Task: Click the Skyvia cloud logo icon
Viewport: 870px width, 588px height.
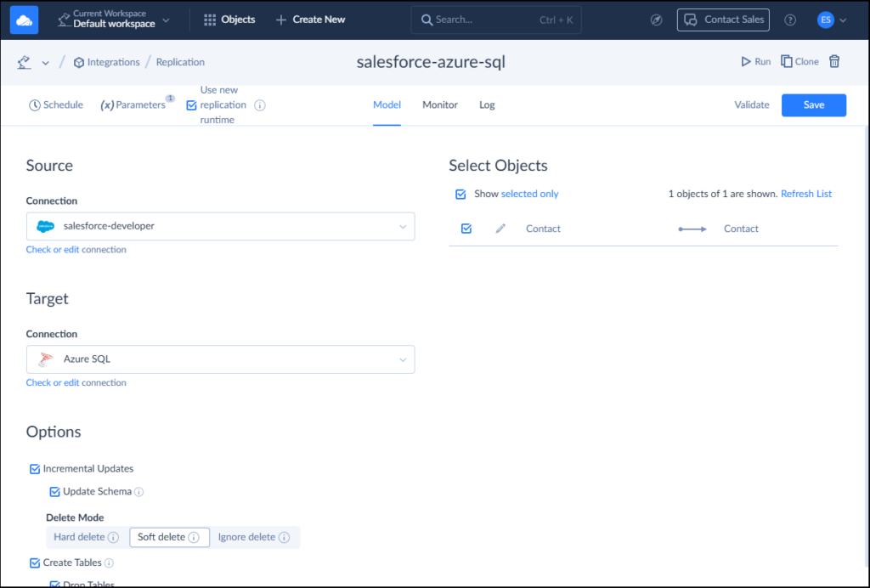Action: coord(24,20)
